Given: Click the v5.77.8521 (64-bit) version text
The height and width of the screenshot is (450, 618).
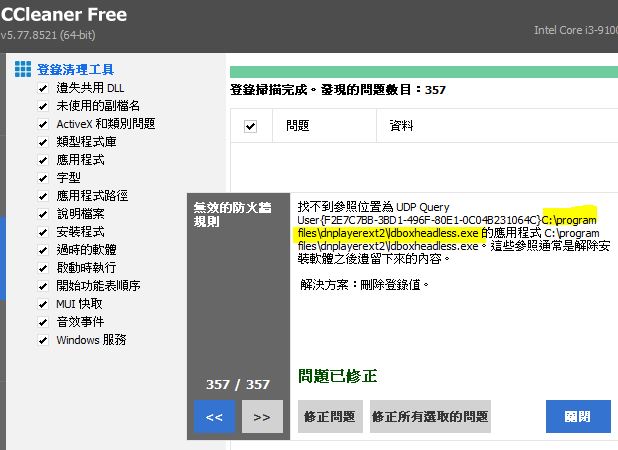Looking at the screenshot, I should pos(48,35).
